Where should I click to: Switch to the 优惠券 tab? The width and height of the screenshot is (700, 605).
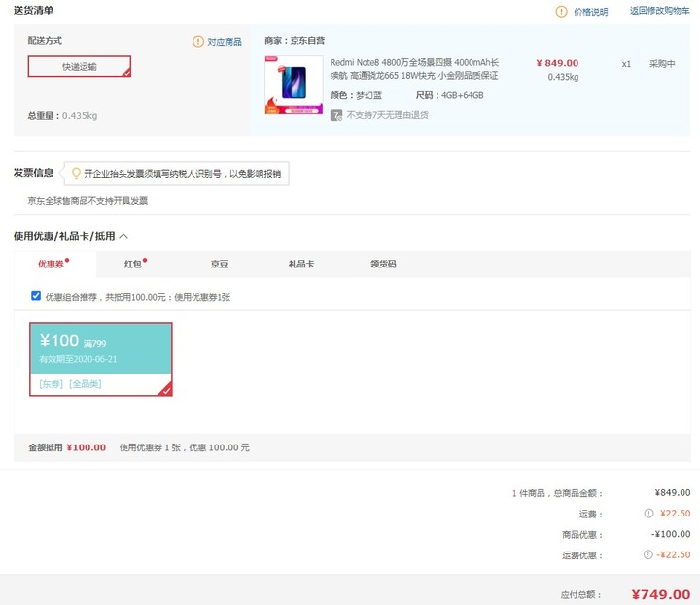pyautogui.click(x=54, y=264)
